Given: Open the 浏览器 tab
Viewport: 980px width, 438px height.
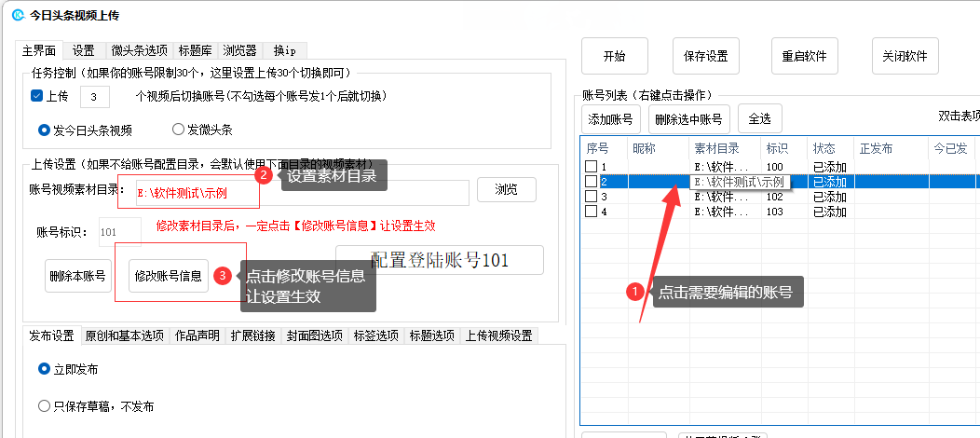Looking at the screenshot, I should [x=239, y=50].
